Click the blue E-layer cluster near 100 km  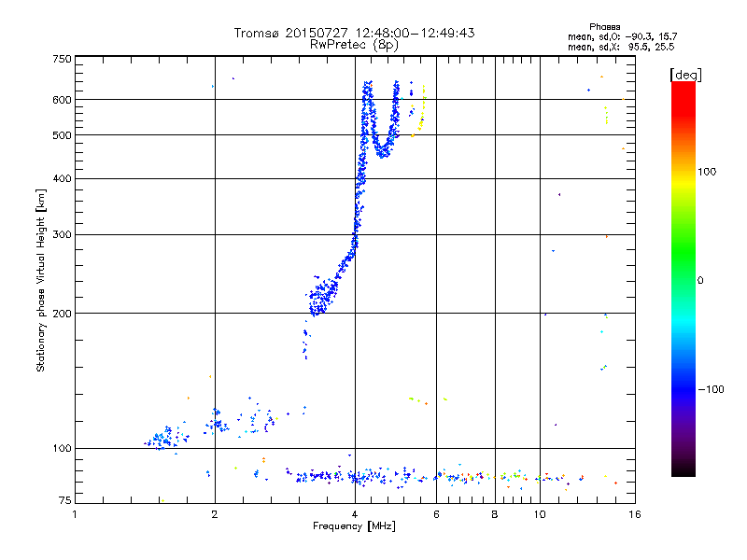coord(166,437)
